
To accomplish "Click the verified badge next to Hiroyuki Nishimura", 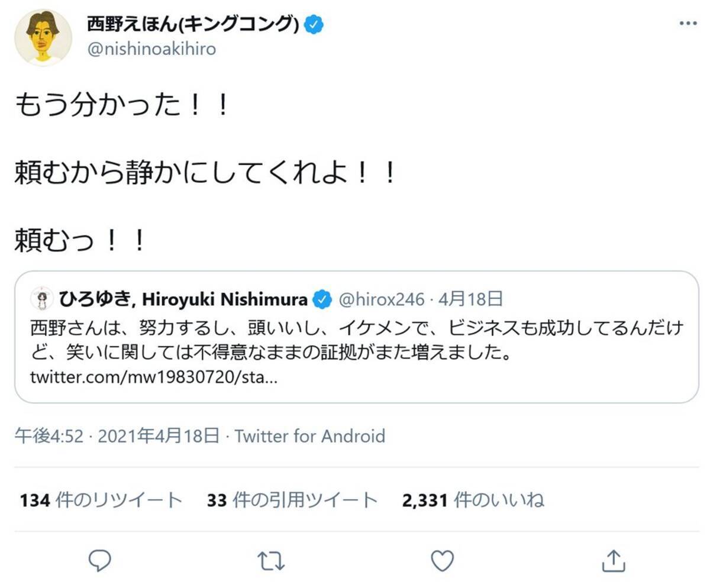I will point(321,300).
